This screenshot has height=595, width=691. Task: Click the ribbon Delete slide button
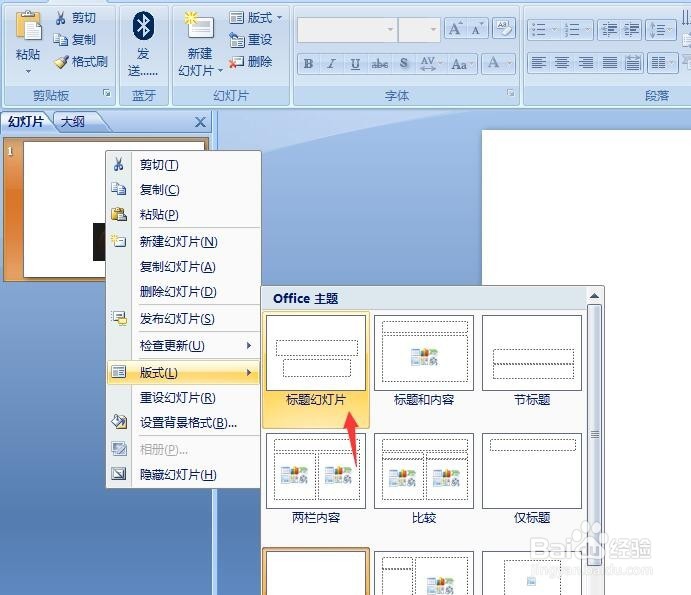[x=250, y=62]
